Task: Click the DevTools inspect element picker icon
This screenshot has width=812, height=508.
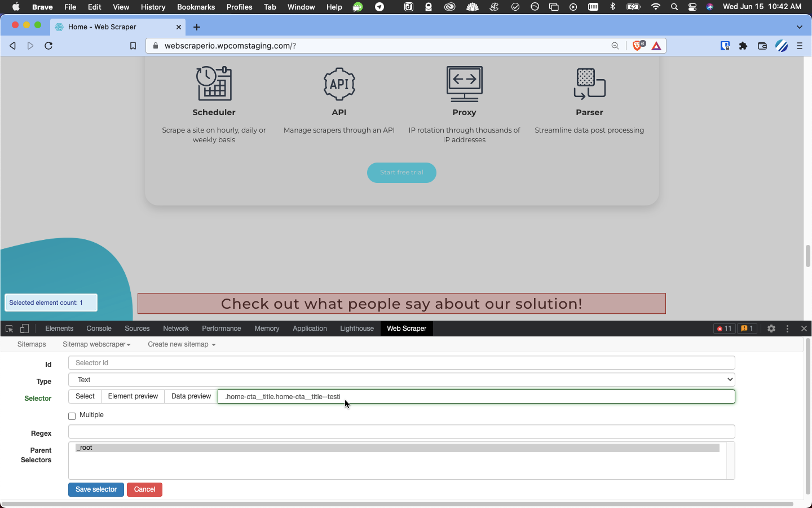Action: pyautogui.click(x=9, y=329)
